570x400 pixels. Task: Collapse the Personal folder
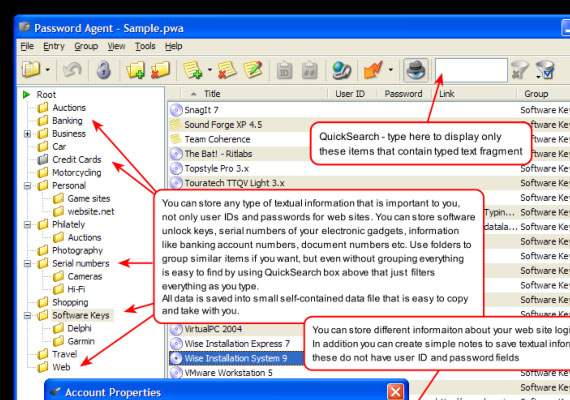click(27, 186)
